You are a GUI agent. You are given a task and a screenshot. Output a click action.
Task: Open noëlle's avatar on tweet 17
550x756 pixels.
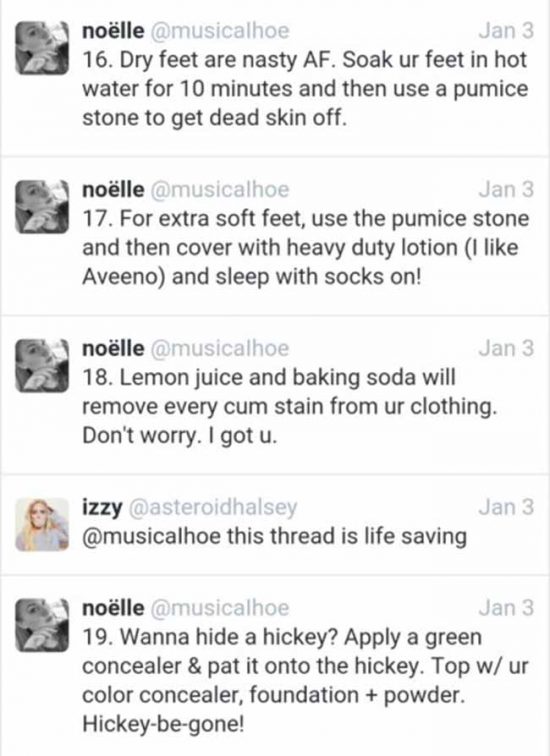[x=42, y=207]
